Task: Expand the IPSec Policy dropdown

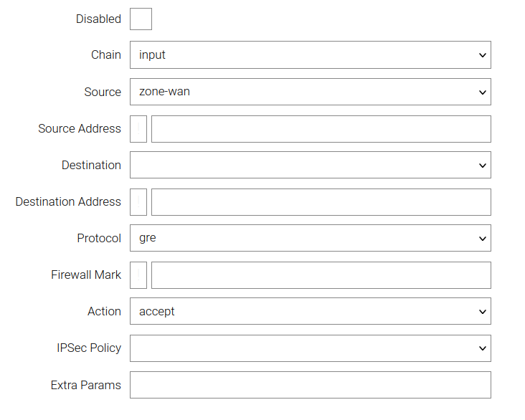Action: pyautogui.click(x=310, y=348)
